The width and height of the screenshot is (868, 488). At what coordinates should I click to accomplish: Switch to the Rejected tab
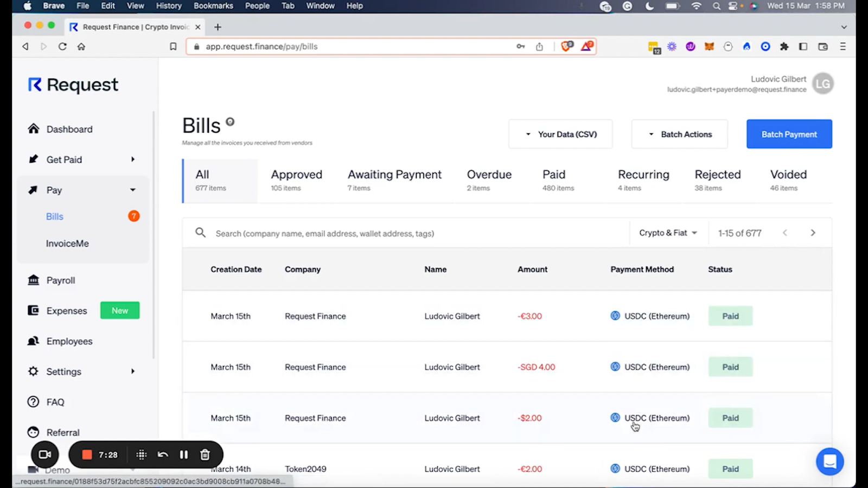click(x=718, y=181)
